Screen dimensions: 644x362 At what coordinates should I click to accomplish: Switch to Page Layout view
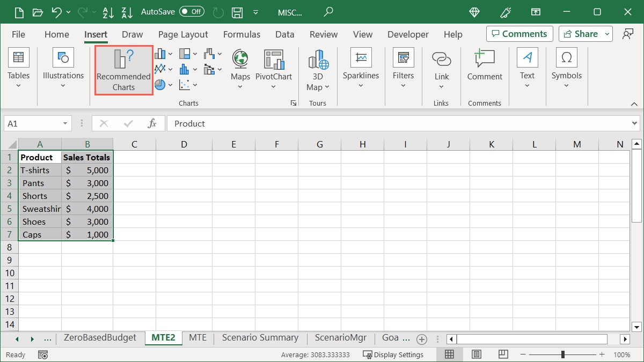476,354
